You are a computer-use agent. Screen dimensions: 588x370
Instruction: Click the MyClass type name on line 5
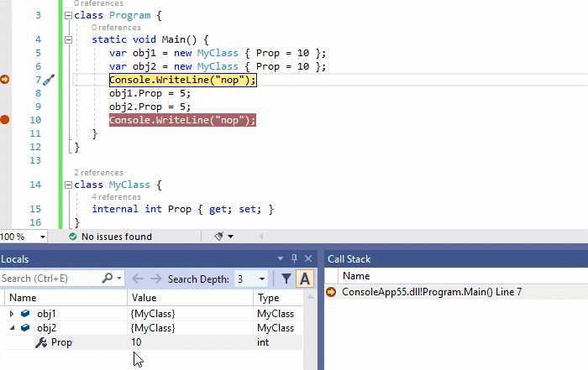coord(218,53)
